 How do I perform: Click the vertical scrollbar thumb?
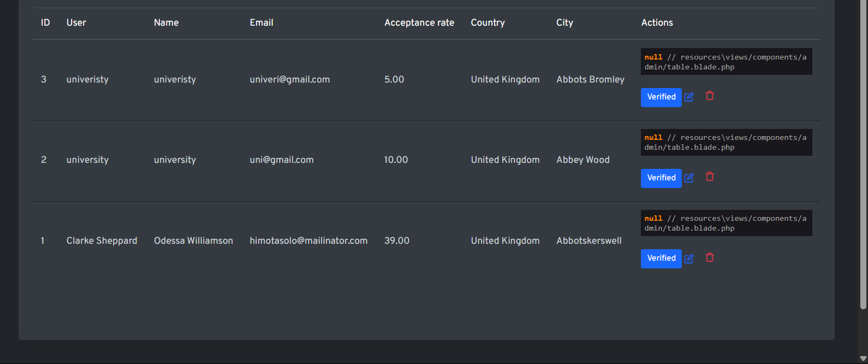pyautogui.click(x=863, y=153)
